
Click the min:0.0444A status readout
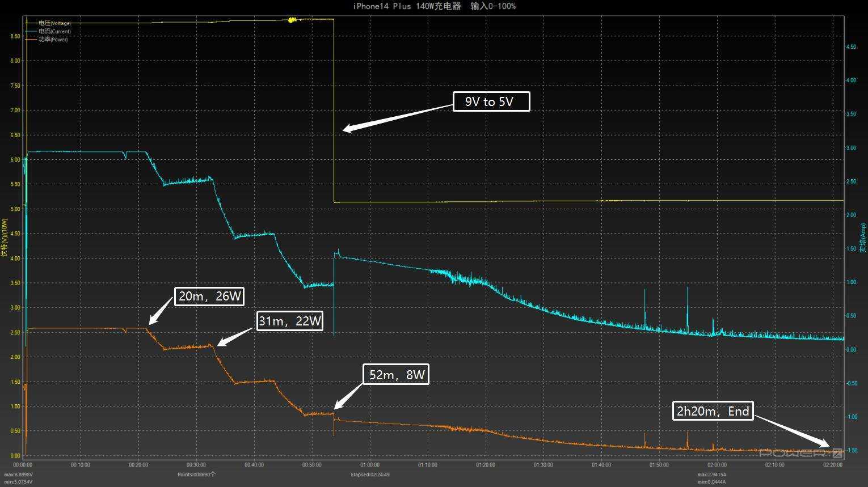coord(712,482)
